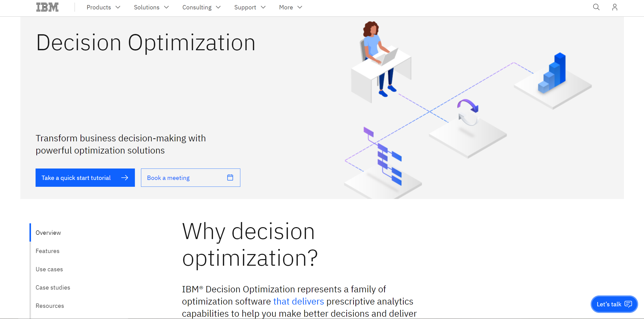Click the calendar icon in Book a meeting
Viewport: 644px width, 319px height.
pyautogui.click(x=230, y=177)
